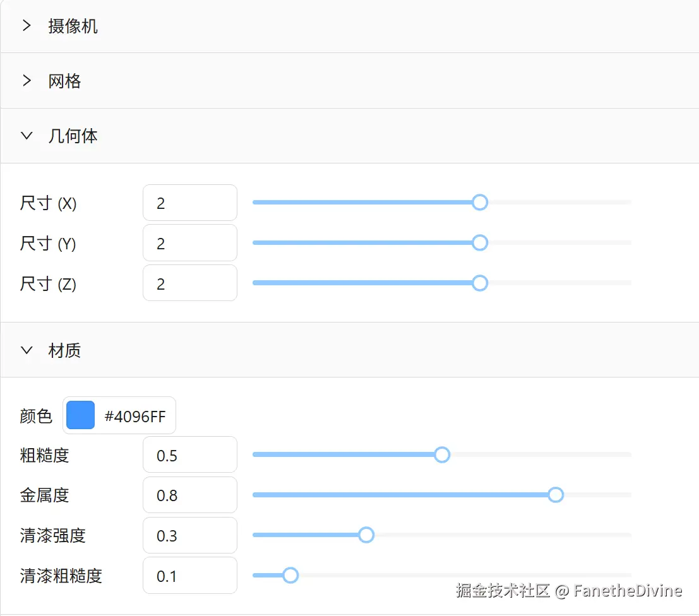The width and height of the screenshot is (699, 616).
Task: Click the 摄像机 panel header label
Action: coord(73,27)
